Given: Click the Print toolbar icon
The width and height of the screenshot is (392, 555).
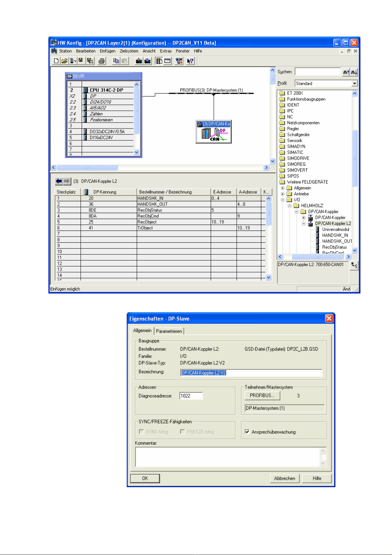Looking at the screenshot, I should pyautogui.click(x=102, y=61).
